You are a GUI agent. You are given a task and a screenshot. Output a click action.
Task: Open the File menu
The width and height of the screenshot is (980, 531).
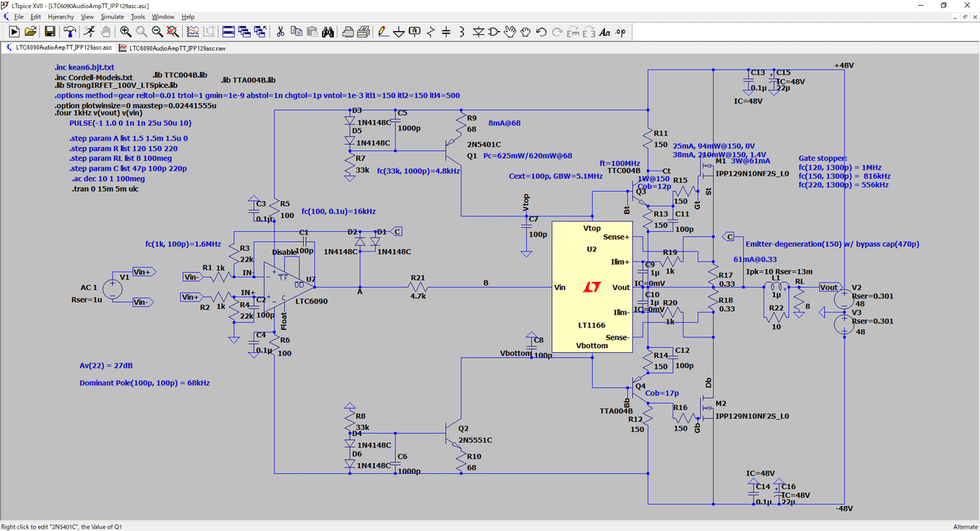pyautogui.click(x=20, y=16)
